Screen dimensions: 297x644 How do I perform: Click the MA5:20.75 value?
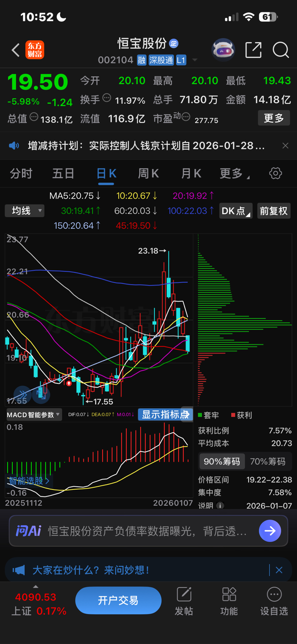(x=75, y=196)
